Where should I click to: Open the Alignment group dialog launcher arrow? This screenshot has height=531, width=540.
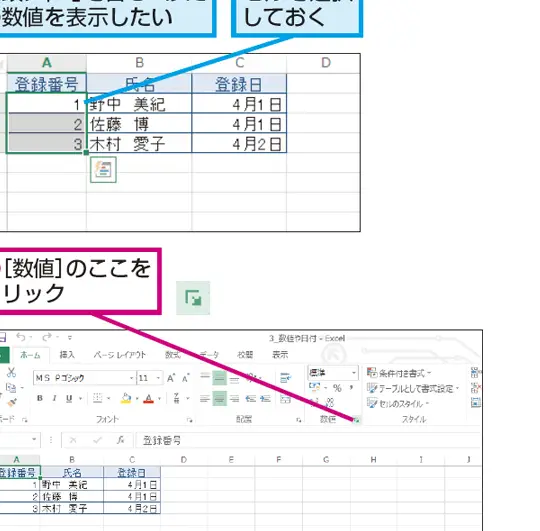click(x=299, y=420)
